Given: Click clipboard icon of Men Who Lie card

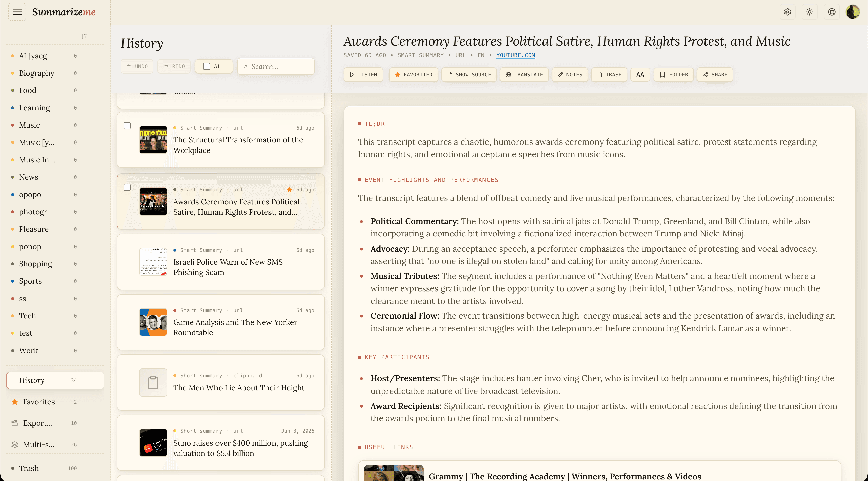Looking at the screenshot, I should tap(153, 382).
